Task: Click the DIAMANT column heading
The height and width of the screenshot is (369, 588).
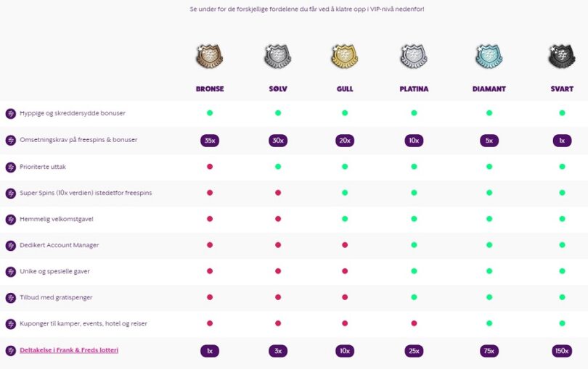Action: tap(489, 88)
